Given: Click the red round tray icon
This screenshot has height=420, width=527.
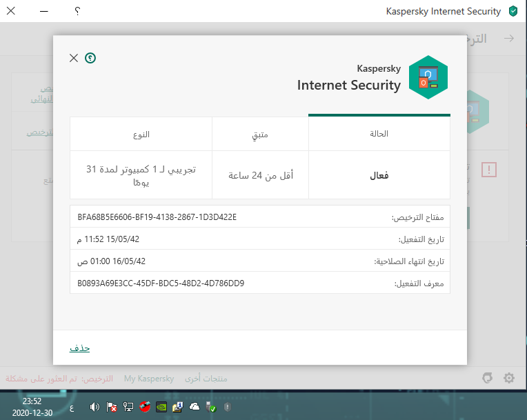Looking at the screenshot, I should click(x=145, y=407).
